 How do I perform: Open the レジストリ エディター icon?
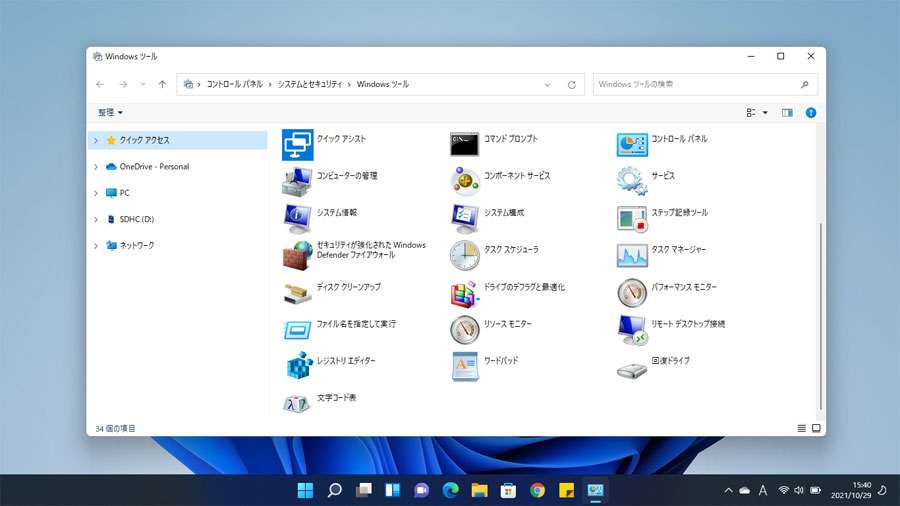tap(298, 366)
